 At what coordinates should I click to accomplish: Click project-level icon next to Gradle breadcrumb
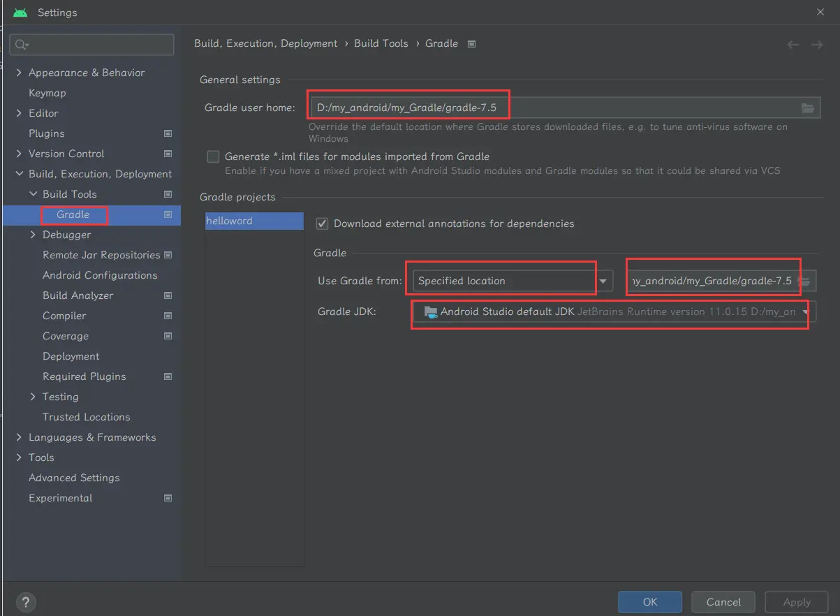pyautogui.click(x=472, y=44)
